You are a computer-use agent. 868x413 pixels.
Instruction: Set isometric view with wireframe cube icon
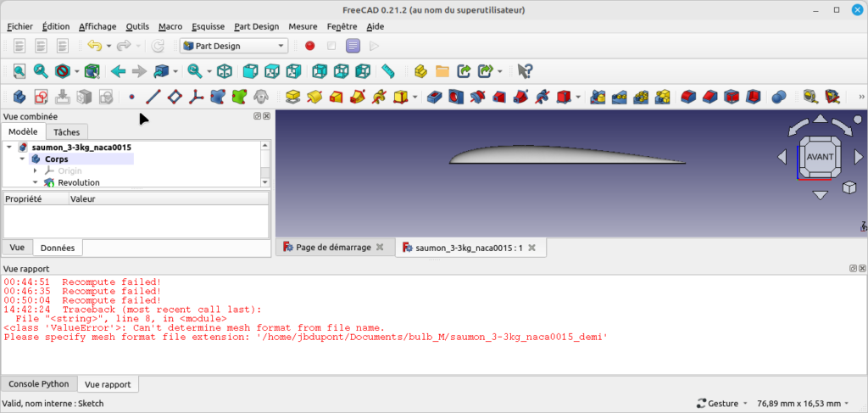point(224,71)
